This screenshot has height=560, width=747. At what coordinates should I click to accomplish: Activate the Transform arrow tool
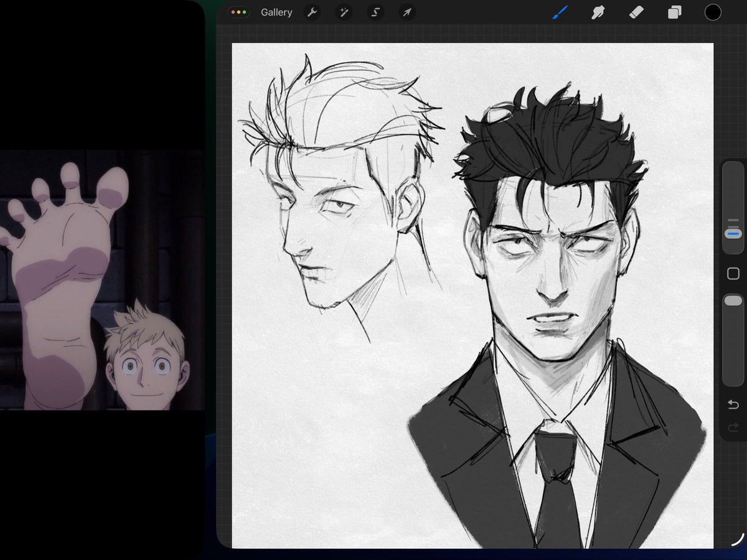click(407, 12)
